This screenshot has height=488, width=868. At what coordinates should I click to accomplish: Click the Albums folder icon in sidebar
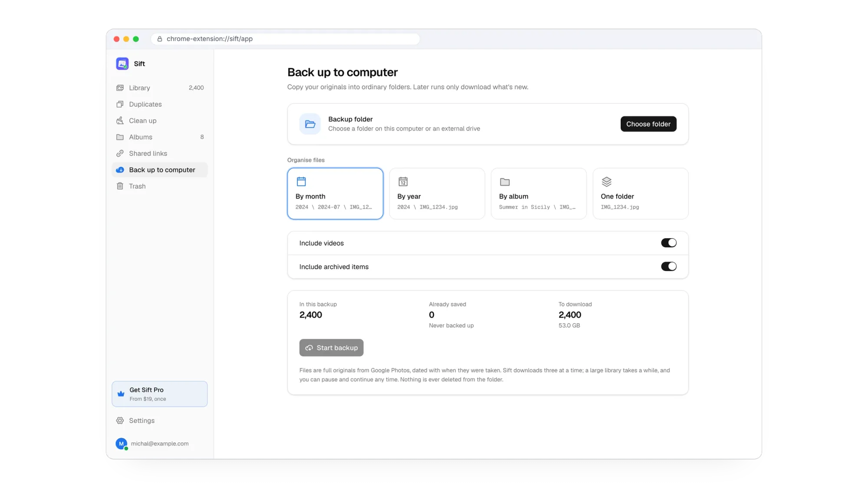120,137
